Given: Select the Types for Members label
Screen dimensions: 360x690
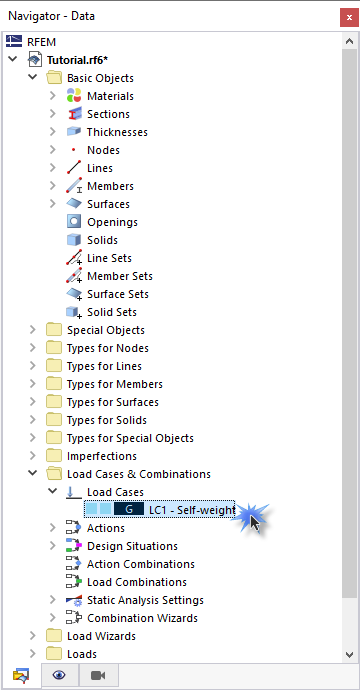Looking at the screenshot, I should [x=115, y=384].
